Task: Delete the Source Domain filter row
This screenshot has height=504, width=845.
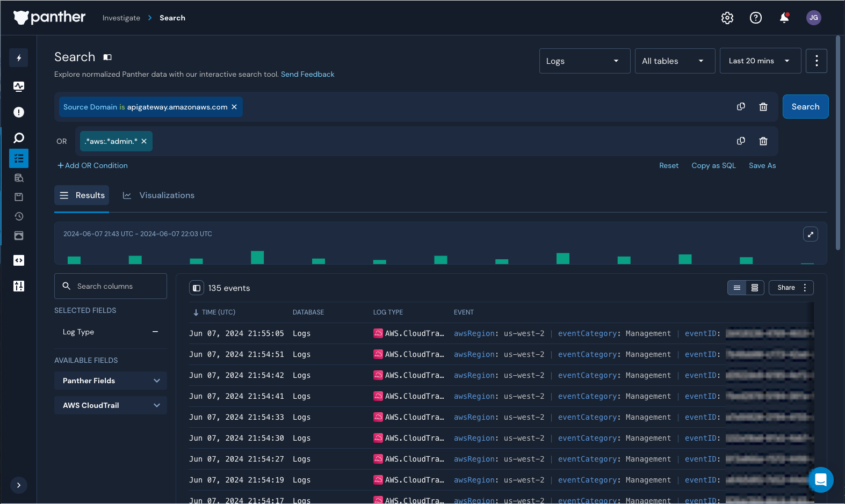Action: coord(763,107)
